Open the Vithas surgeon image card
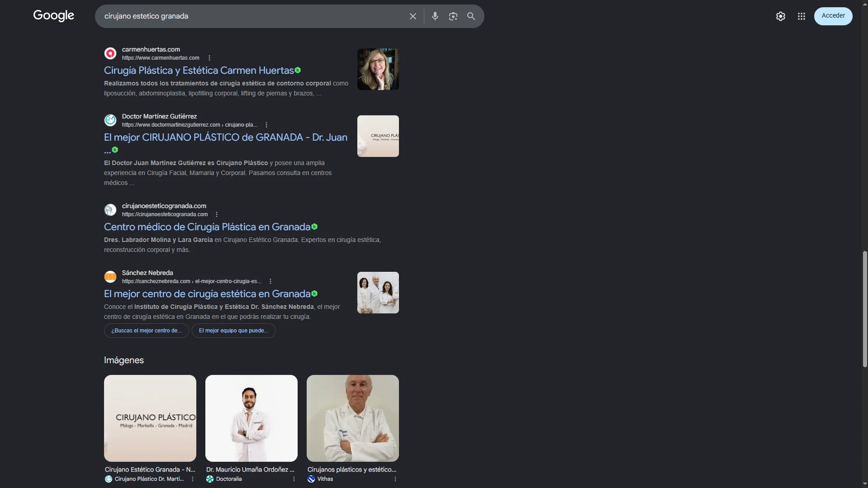 (x=353, y=418)
